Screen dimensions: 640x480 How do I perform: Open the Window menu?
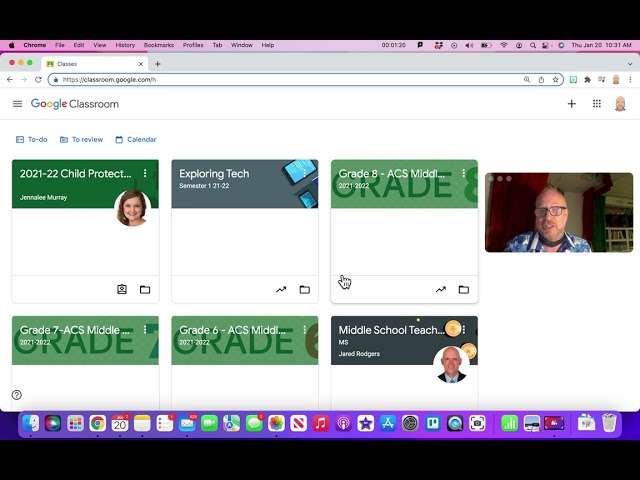pos(242,45)
